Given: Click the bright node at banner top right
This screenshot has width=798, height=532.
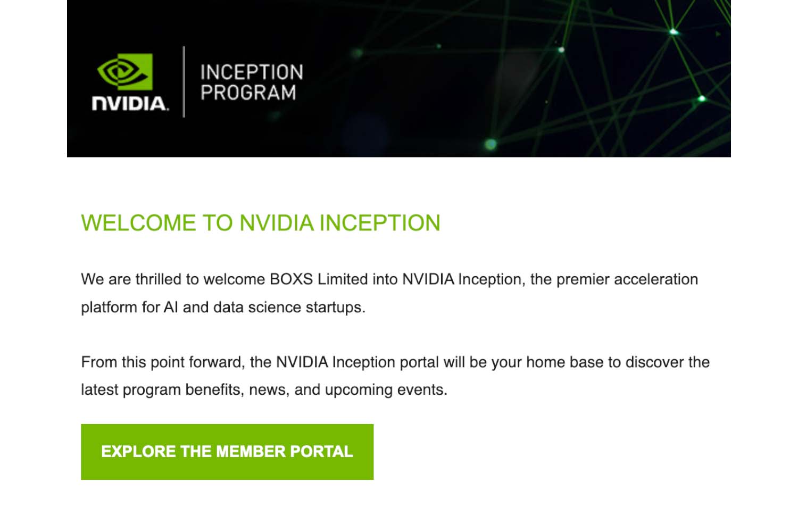Looking at the screenshot, I should click(674, 32).
